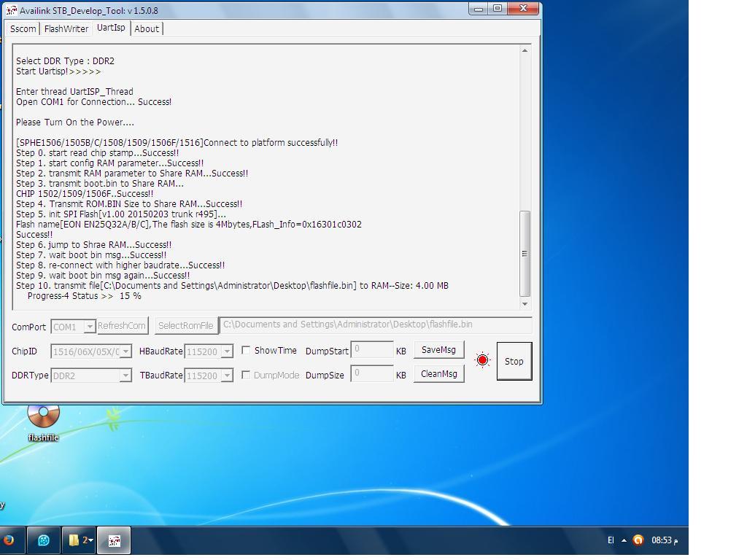Click 'Step 9. wait boot bin msg again' line
The width and height of the screenshot is (747, 560).
coord(103,275)
